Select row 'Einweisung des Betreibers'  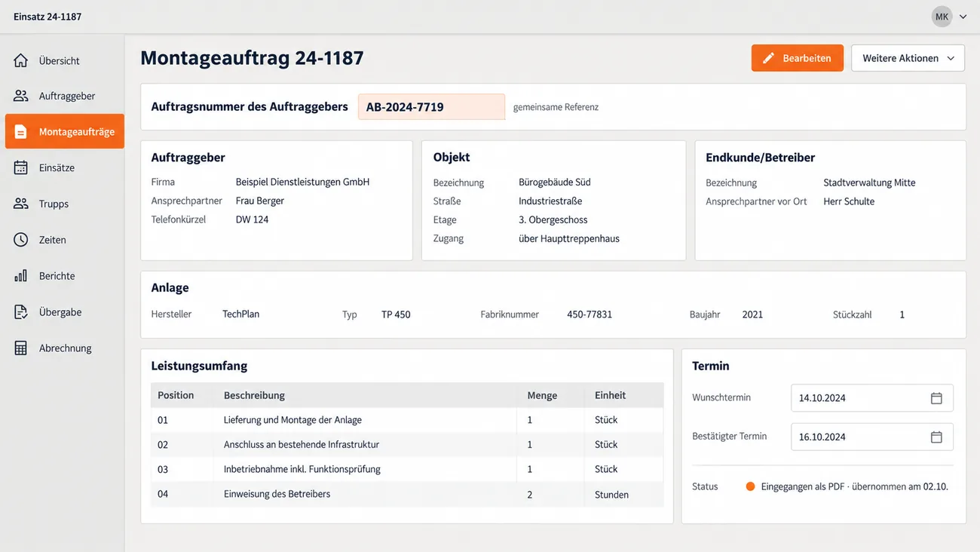tap(407, 495)
